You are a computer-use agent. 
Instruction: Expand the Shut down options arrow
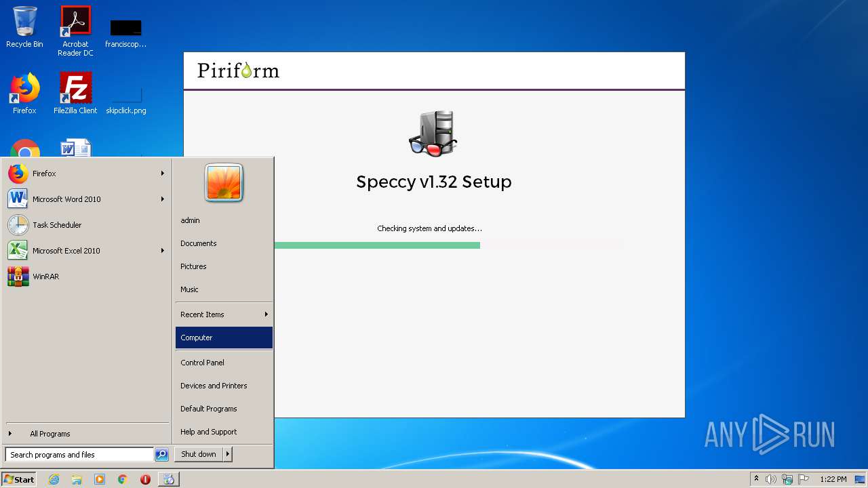[228, 455]
